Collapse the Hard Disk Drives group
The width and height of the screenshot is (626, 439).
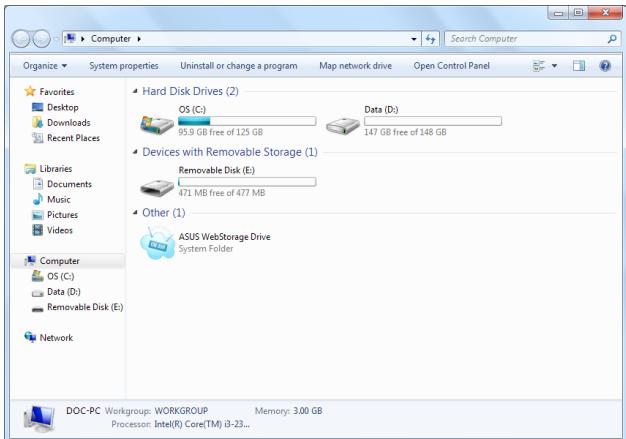135,91
